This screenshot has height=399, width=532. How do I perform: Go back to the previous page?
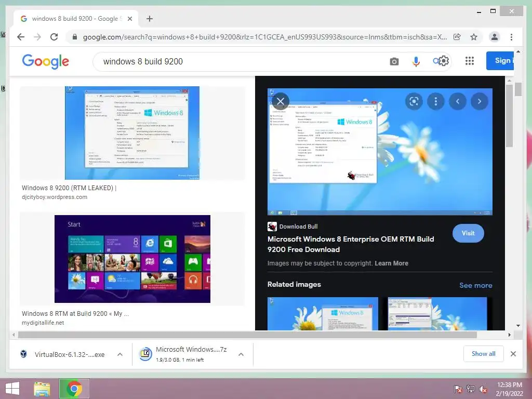21,37
